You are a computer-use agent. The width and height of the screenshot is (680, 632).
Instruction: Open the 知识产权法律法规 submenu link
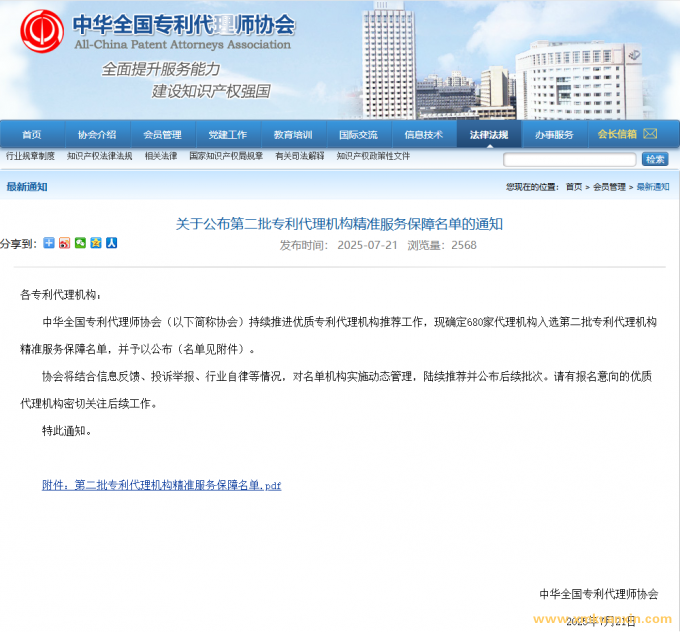pos(100,157)
